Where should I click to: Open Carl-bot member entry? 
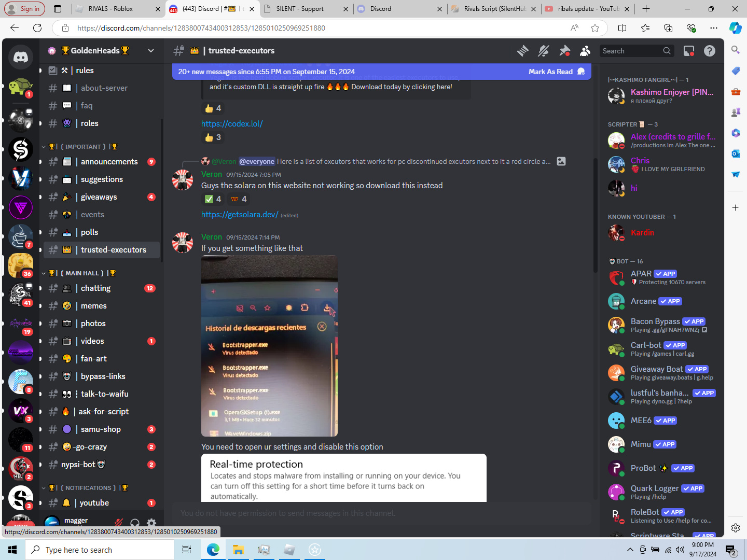click(662, 349)
